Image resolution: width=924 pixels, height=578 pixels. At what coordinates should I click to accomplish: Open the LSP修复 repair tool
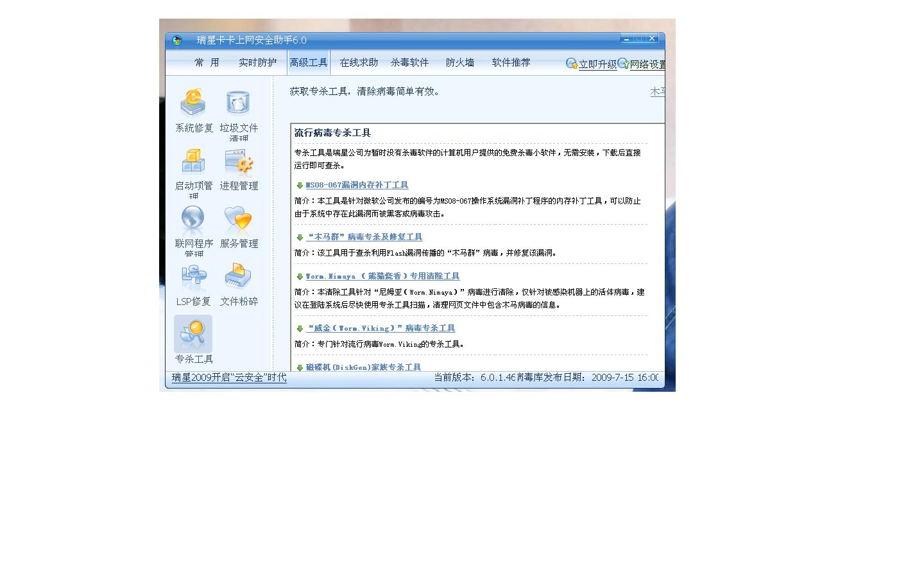pos(194,285)
